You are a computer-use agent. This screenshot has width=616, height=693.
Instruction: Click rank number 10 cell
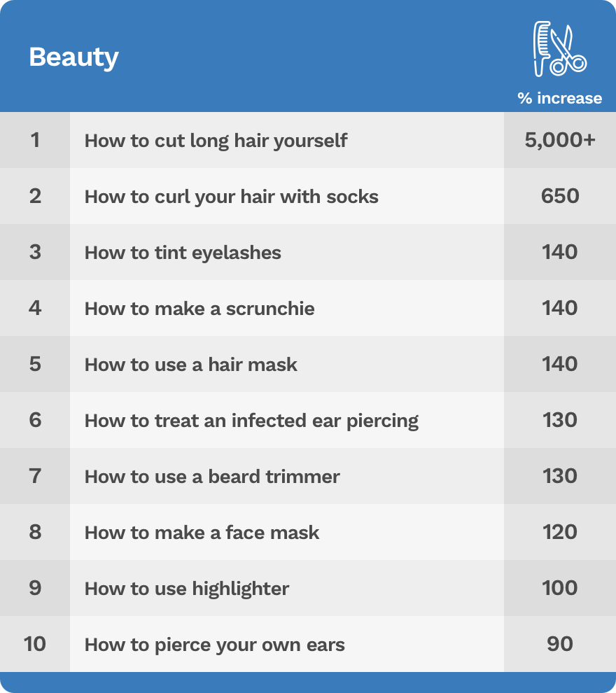click(35, 644)
